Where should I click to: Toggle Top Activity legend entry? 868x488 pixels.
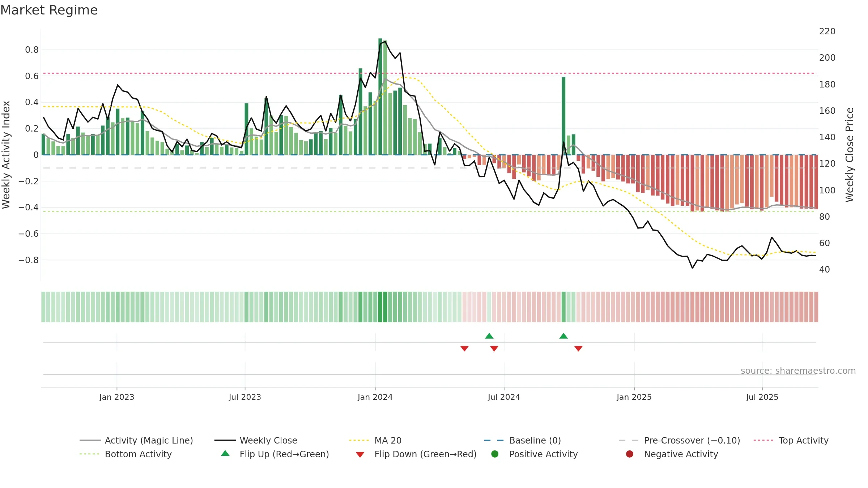(791, 440)
